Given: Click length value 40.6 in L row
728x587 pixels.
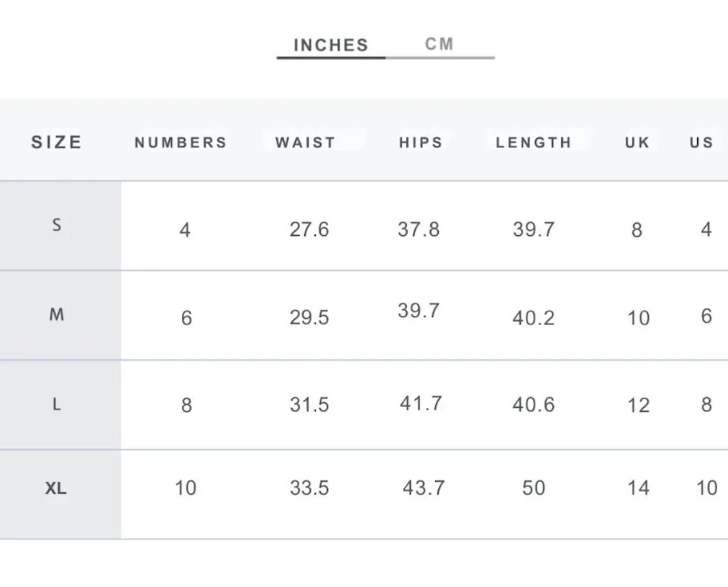Looking at the screenshot, I should [534, 404].
